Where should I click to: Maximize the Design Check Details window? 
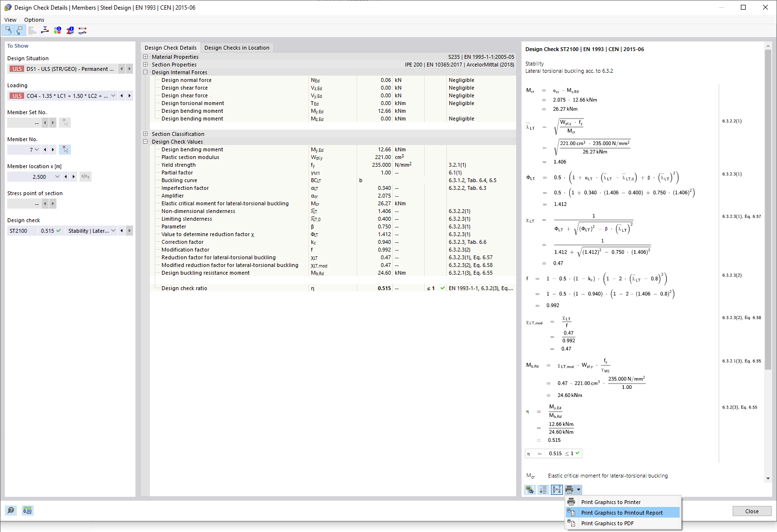coord(743,7)
